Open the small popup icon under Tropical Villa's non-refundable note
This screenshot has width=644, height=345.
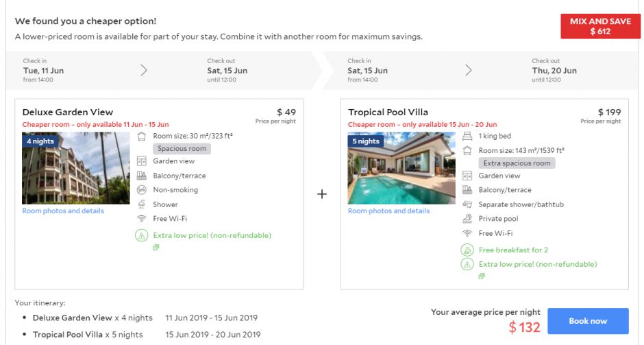pos(482,276)
